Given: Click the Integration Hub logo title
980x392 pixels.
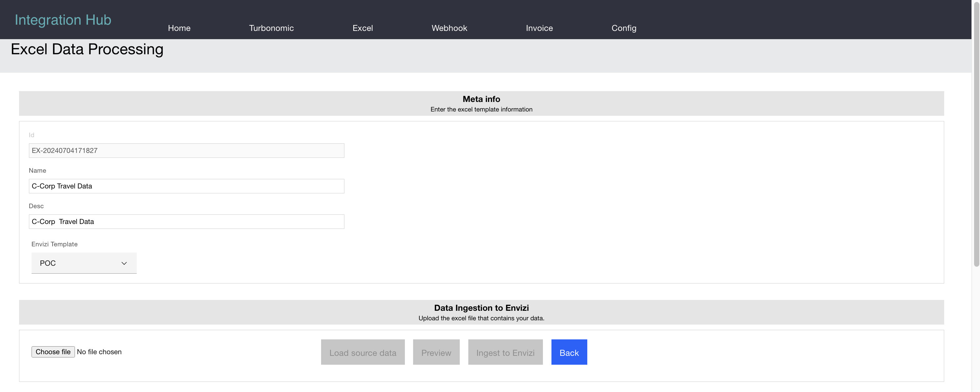Looking at the screenshot, I should pyautogui.click(x=63, y=20).
